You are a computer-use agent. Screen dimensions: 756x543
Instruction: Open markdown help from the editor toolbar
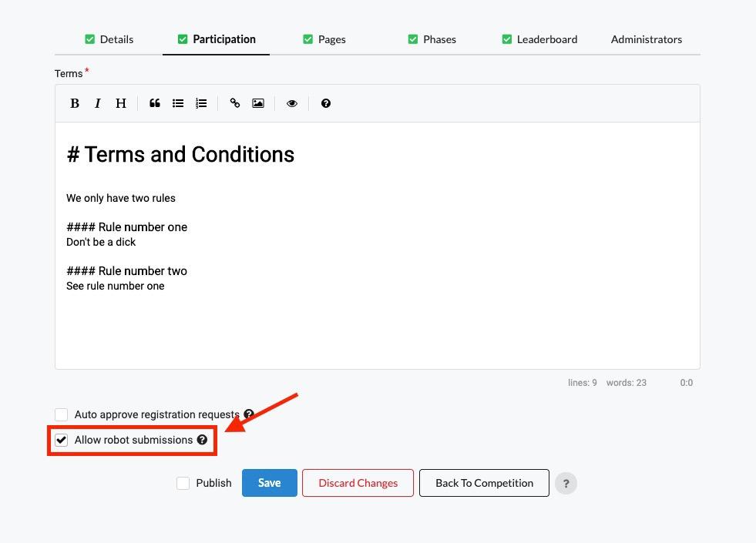coord(326,102)
